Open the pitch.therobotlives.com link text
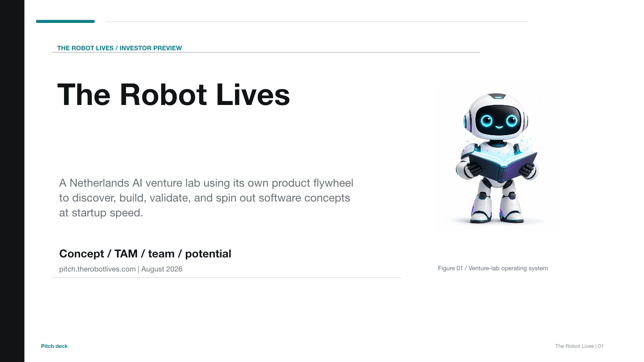Viewport: 644px width, 362px height. [97, 269]
